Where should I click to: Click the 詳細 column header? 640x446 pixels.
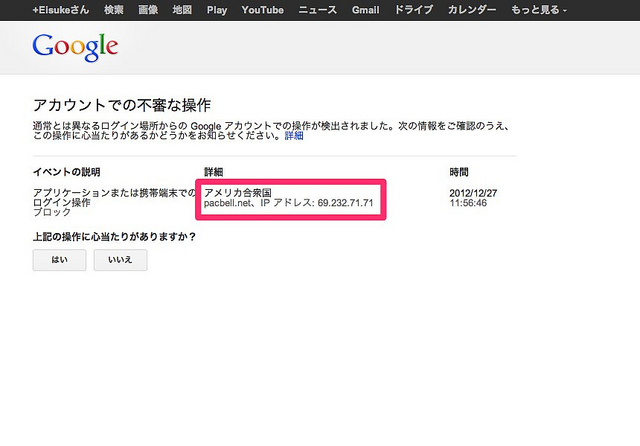tap(213, 172)
